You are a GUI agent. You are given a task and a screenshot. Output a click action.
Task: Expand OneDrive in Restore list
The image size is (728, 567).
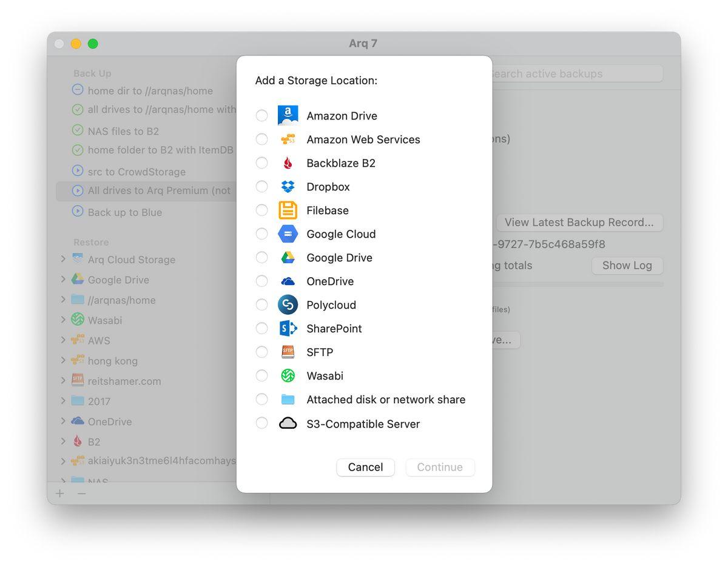tap(63, 420)
